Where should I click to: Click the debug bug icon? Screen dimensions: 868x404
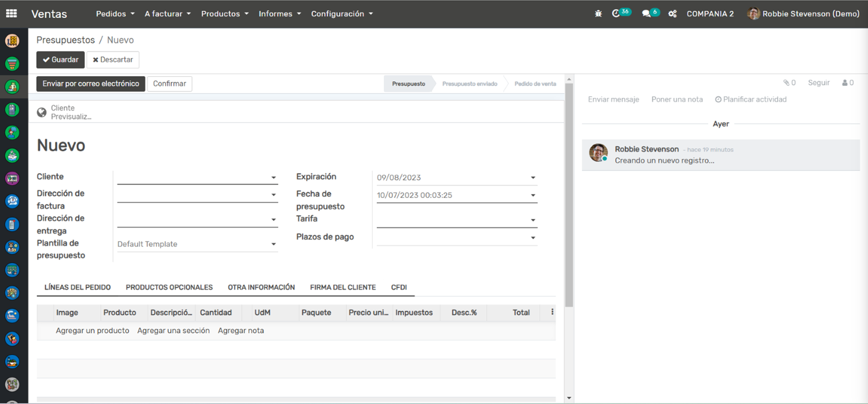tap(598, 14)
